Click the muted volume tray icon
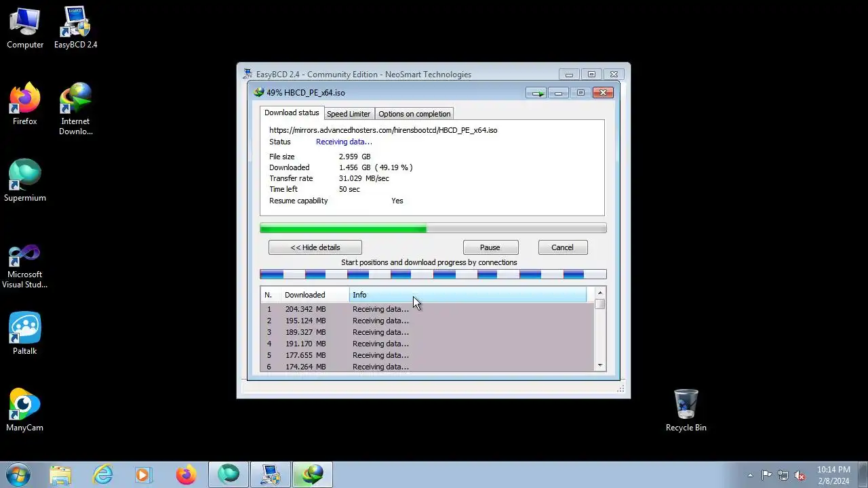 click(x=800, y=475)
